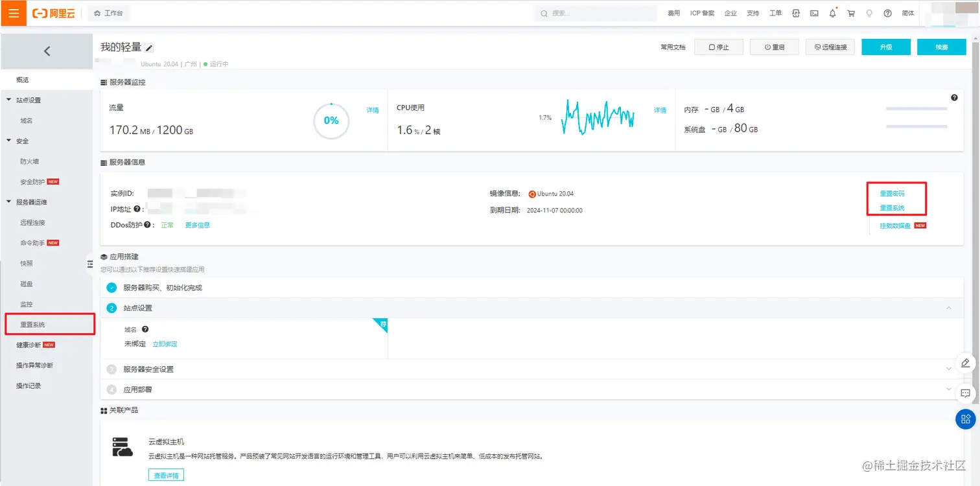Click the Alibaba Cloud logo
This screenshot has width=980, height=486.
54,13
